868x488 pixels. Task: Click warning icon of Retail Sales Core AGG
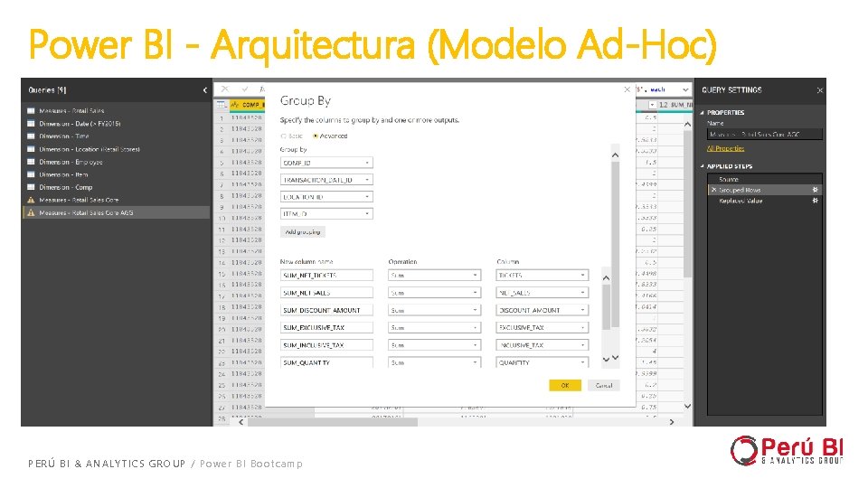point(31,212)
